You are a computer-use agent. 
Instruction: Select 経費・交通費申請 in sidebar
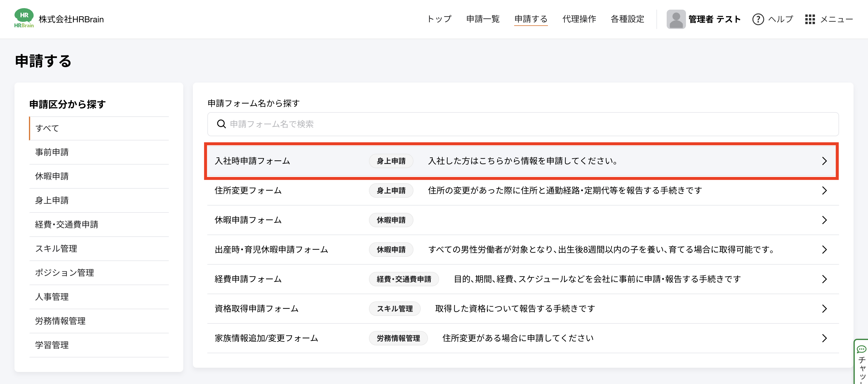(67, 224)
